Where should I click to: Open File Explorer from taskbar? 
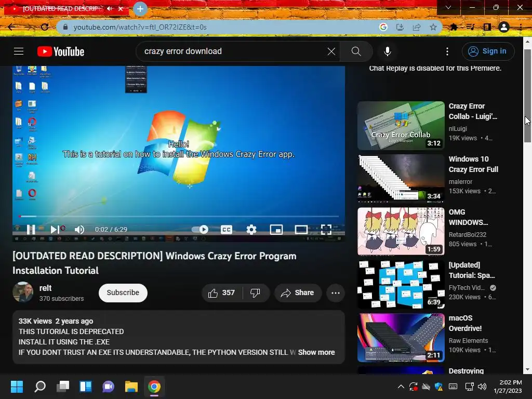131,387
